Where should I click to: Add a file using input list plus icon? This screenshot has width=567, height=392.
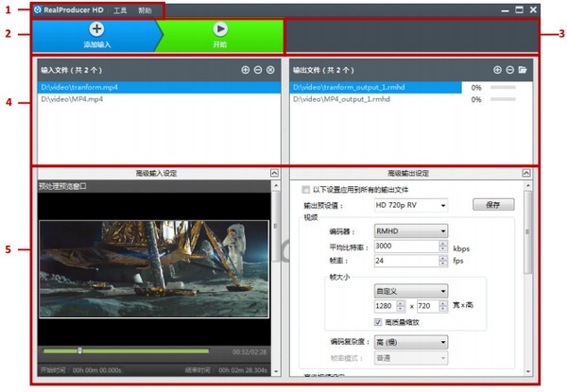pyautogui.click(x=246, y=70)
